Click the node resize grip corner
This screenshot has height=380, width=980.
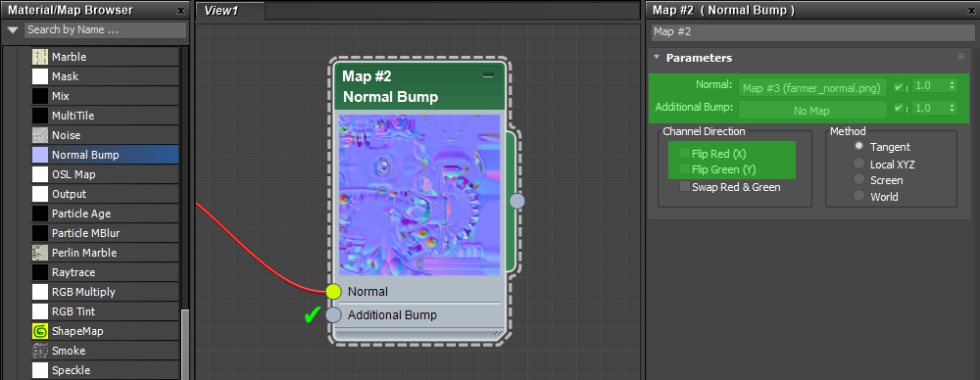click(x=494, y=334)
